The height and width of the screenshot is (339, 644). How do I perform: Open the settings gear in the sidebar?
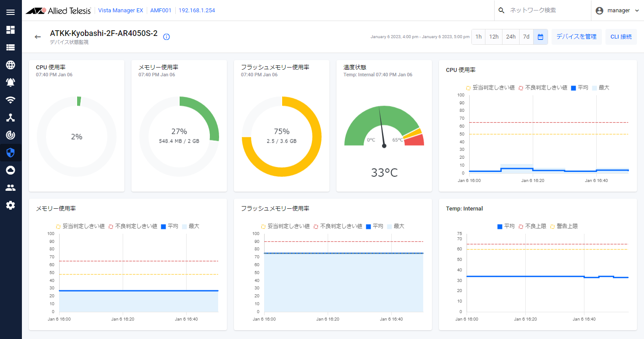coord(11,205)
